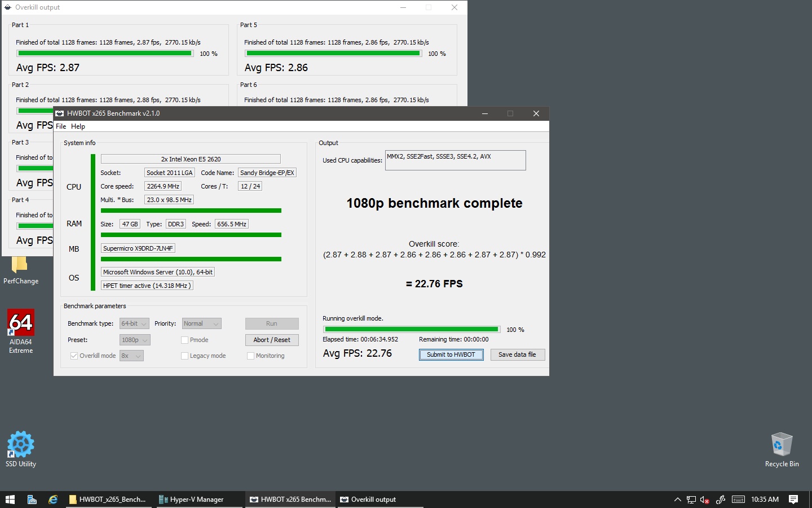Click the Avg FPS: 22.76 text
Screen dimensions: 812x508
[358, 353]
